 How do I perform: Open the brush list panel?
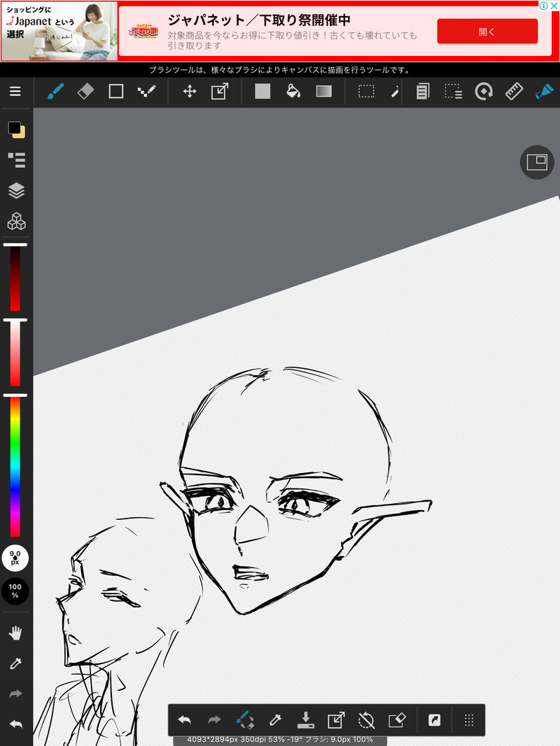coord(17,160)
